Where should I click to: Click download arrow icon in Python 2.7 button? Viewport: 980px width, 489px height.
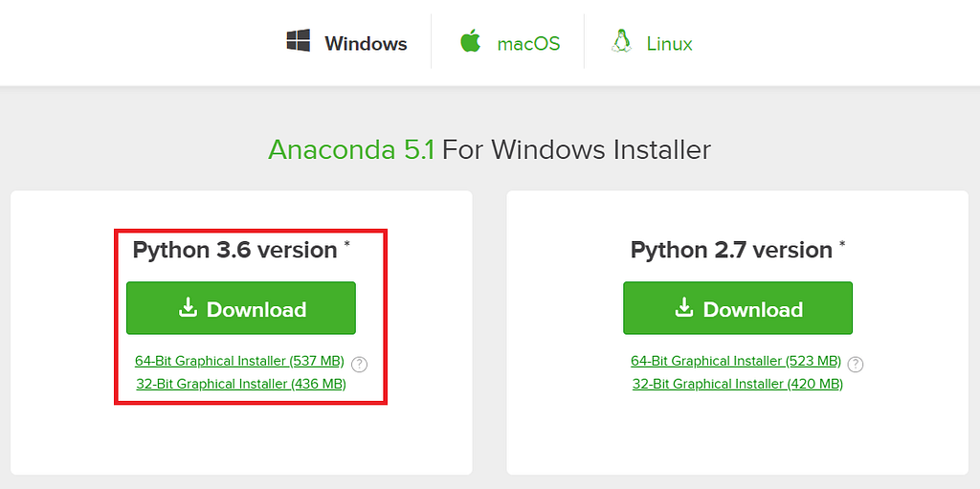click(x=683, y=308)
